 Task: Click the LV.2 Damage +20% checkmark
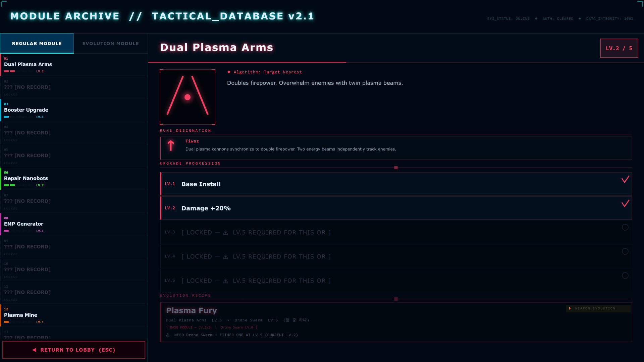point(625,203)
